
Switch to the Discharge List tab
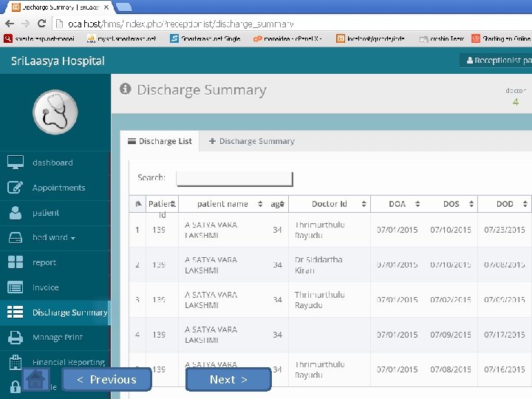(x=160, y=141)
